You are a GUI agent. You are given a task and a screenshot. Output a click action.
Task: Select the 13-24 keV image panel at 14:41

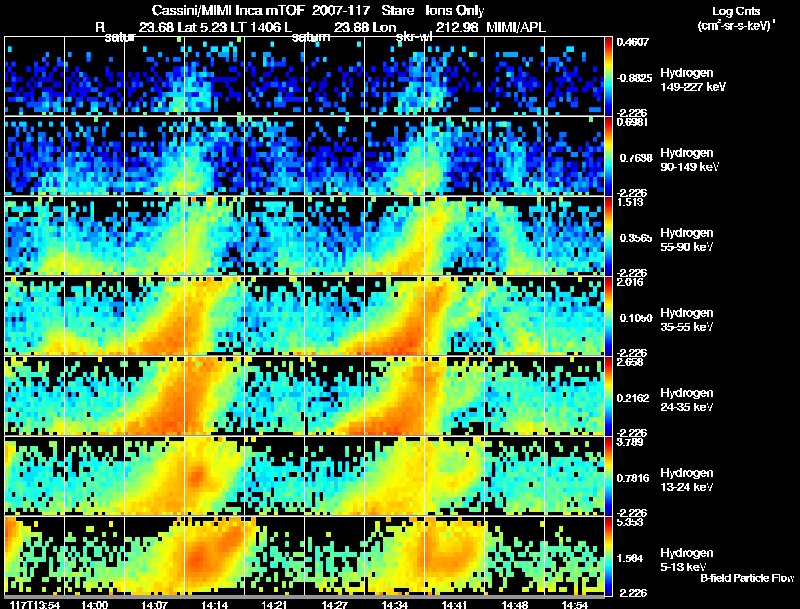(x=455, y=476)
